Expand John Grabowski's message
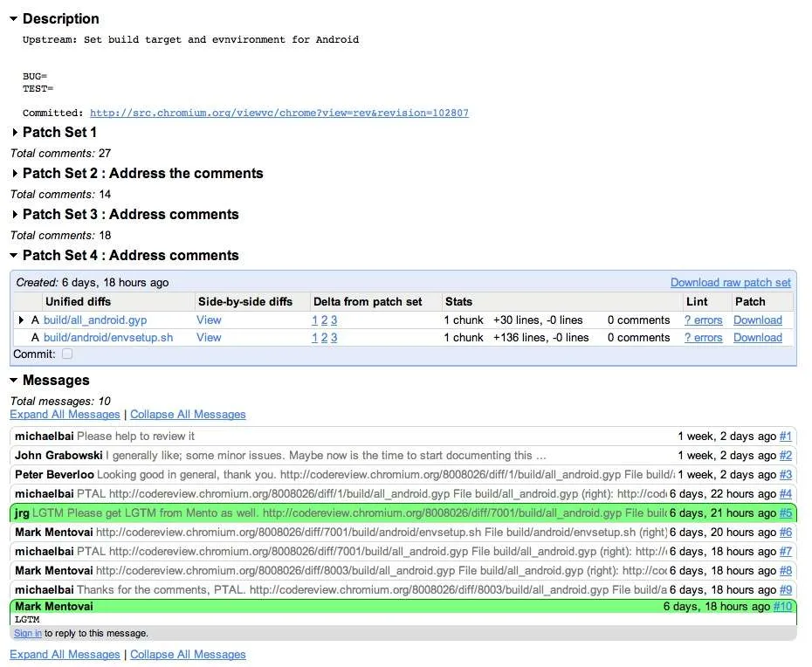 (403, 455)
